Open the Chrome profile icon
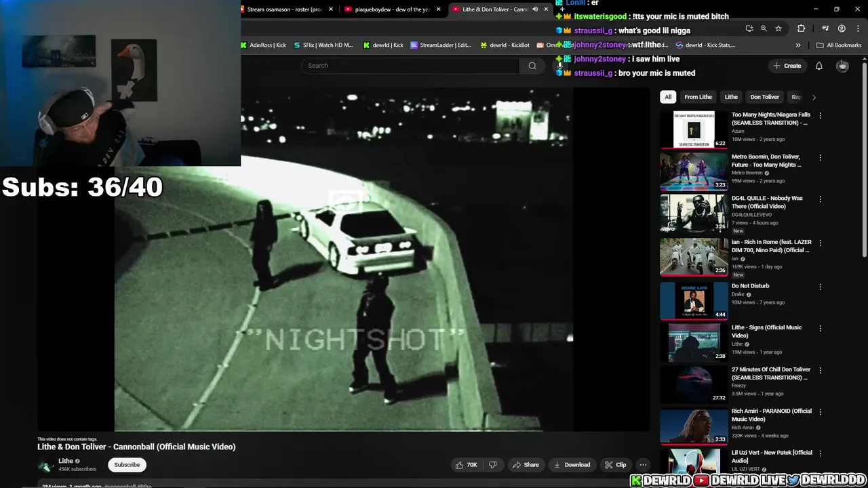The height and width of the screenshot is (488, 868). pos(842,28)
